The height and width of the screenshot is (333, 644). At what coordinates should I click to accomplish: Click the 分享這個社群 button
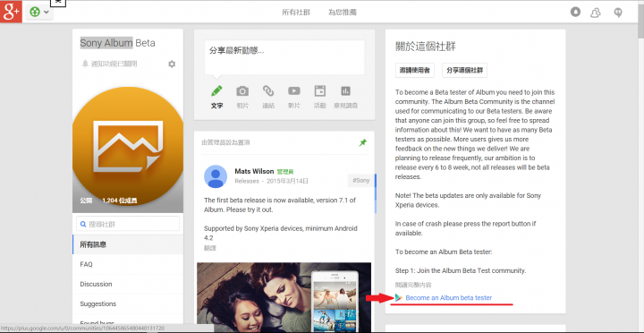pos(464,71)
